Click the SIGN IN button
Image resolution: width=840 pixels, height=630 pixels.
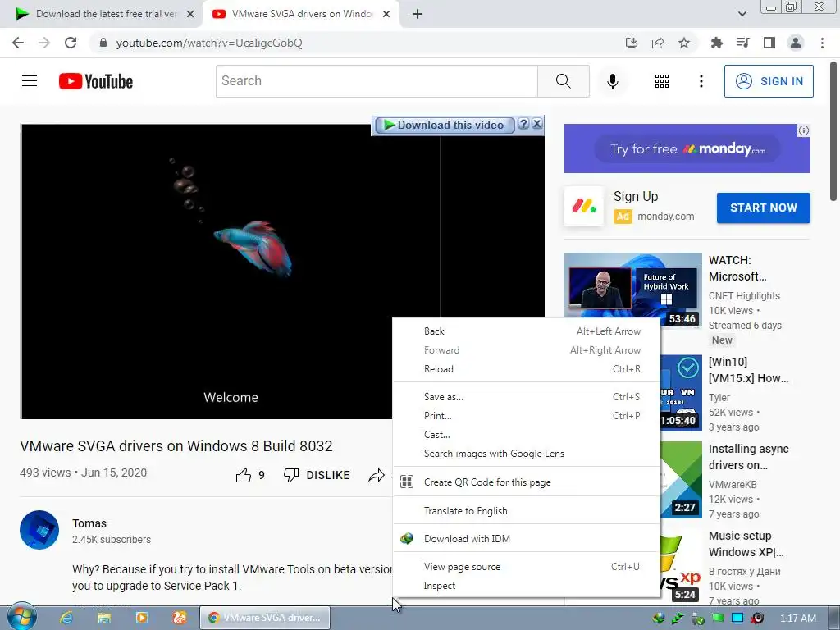click(x=769, y=81)
